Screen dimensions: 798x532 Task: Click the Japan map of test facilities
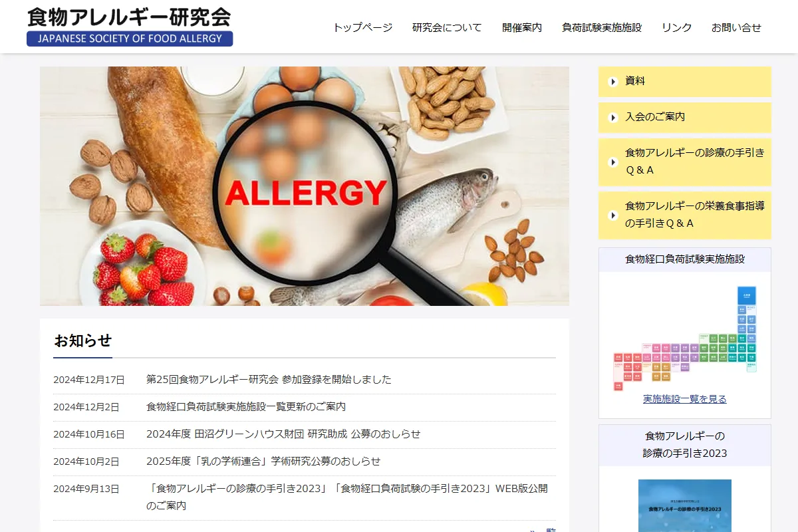point(685,338)
